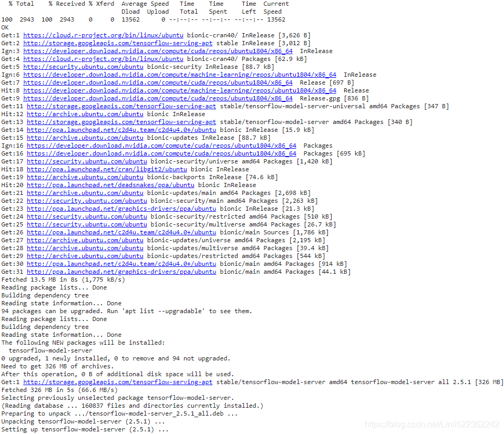This screenshot has width=504, height=434.
Task: Click '94 packages can be upgraded' line
Action: (x=127, y=311)
